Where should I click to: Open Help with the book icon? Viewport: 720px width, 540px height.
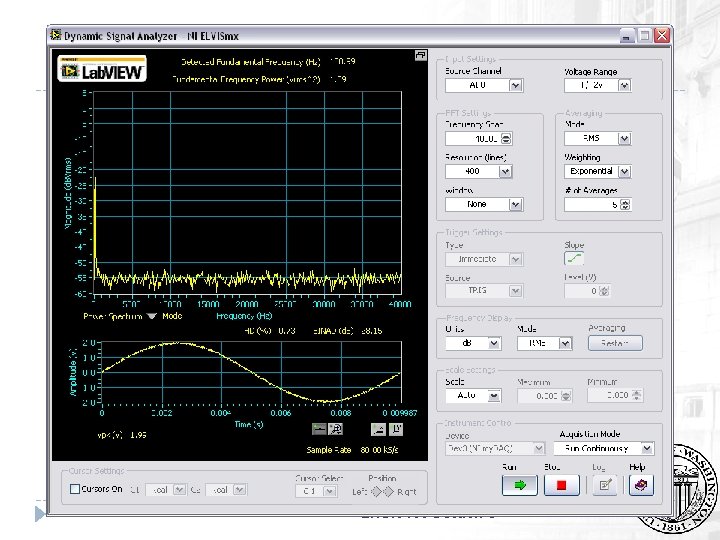[641, 485]
